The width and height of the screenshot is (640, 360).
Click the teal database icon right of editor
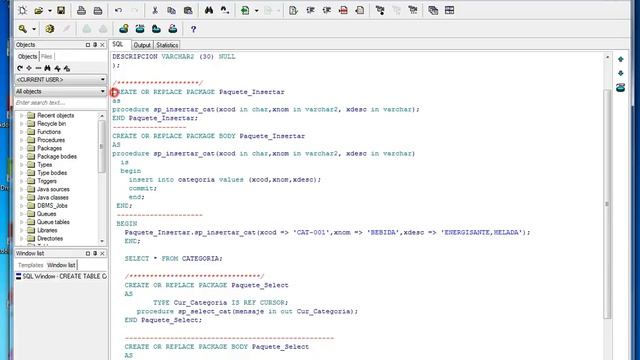point(620,87)
